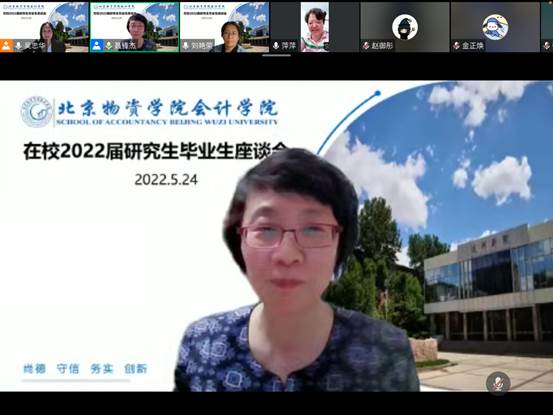
Task: Click the green active microphone on 聂锋杰's tile
Action: (109, 46)
